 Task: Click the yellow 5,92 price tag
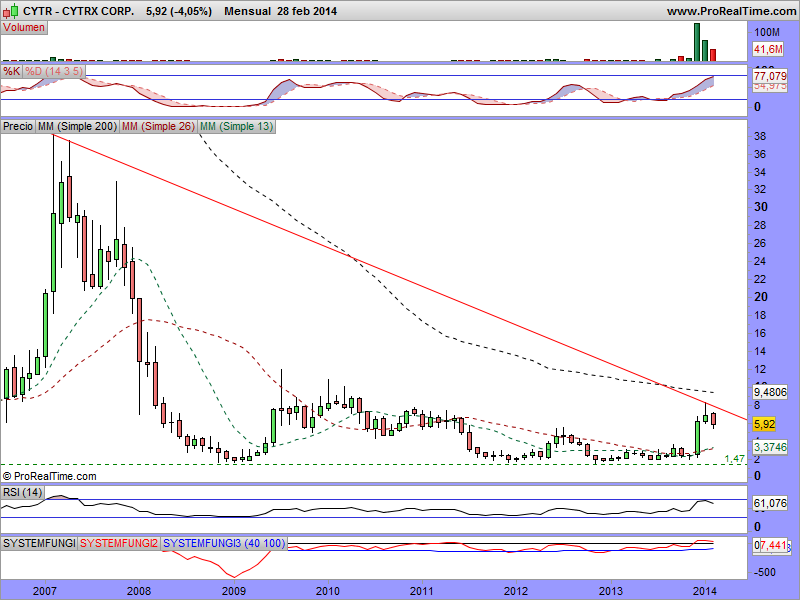pos(764,424)
